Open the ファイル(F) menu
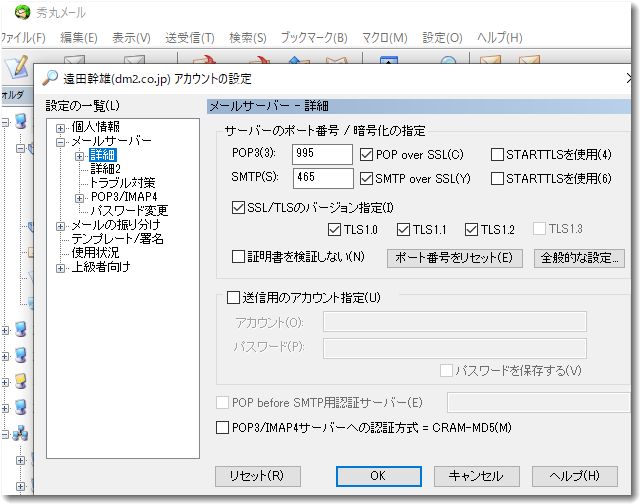 click(23, 38)
